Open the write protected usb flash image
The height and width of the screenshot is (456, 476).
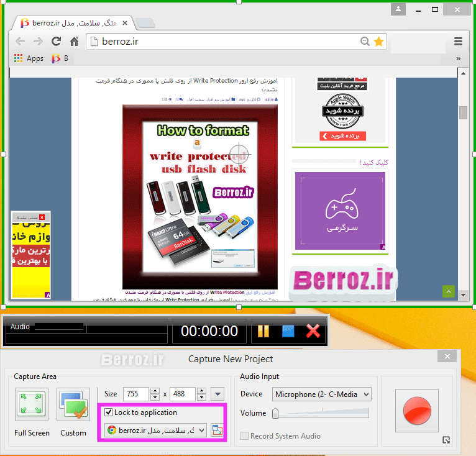click(x=200, y=197)
